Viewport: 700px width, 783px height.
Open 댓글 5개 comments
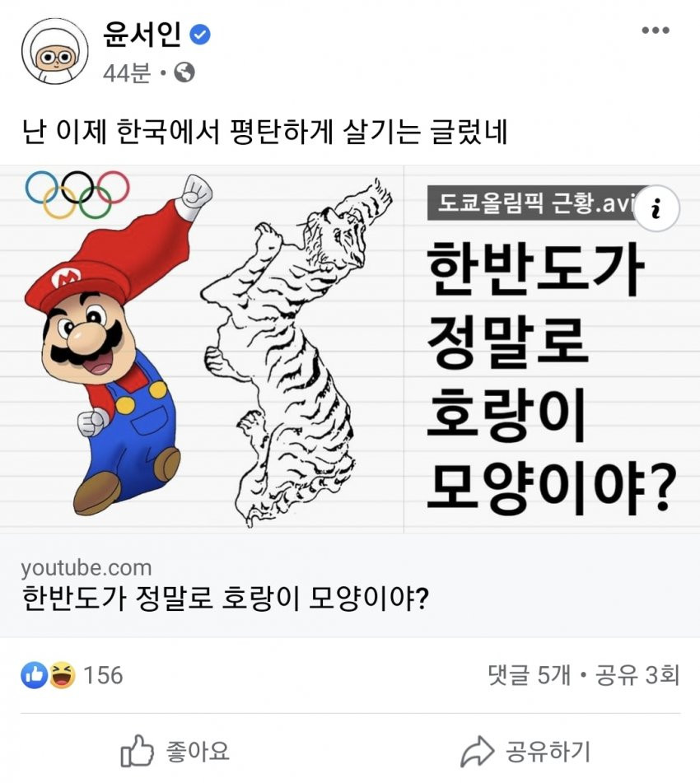click(530, 675)
